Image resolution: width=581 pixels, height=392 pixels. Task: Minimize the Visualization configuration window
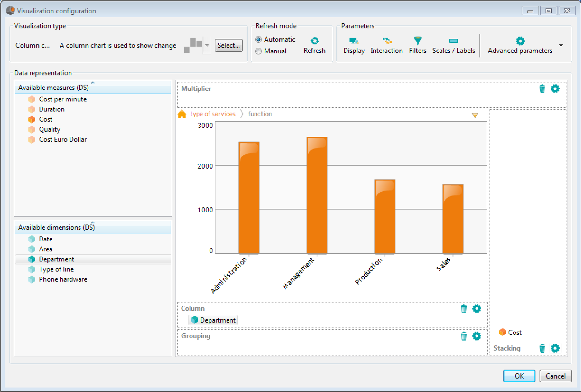[x=530, y=11]
